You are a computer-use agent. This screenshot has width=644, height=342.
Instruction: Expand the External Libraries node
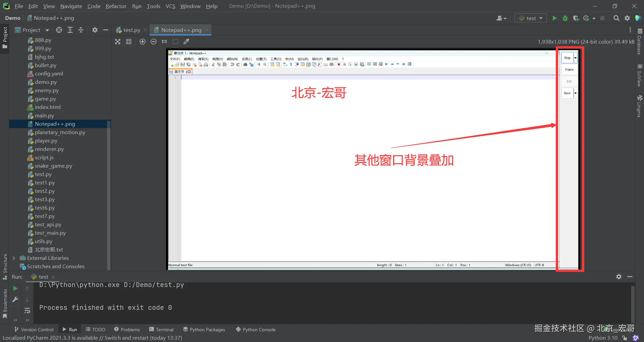tap(14, 258)
